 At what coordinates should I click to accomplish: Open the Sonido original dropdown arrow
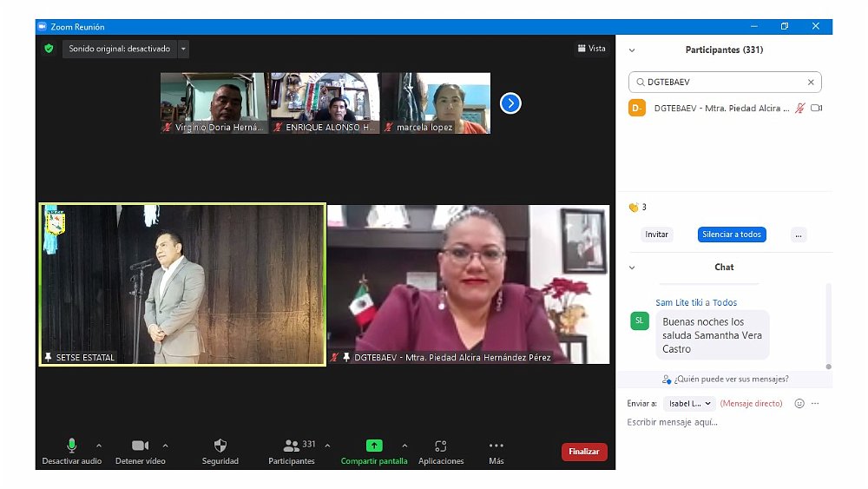pyautogui.click(x=183, y=49)
